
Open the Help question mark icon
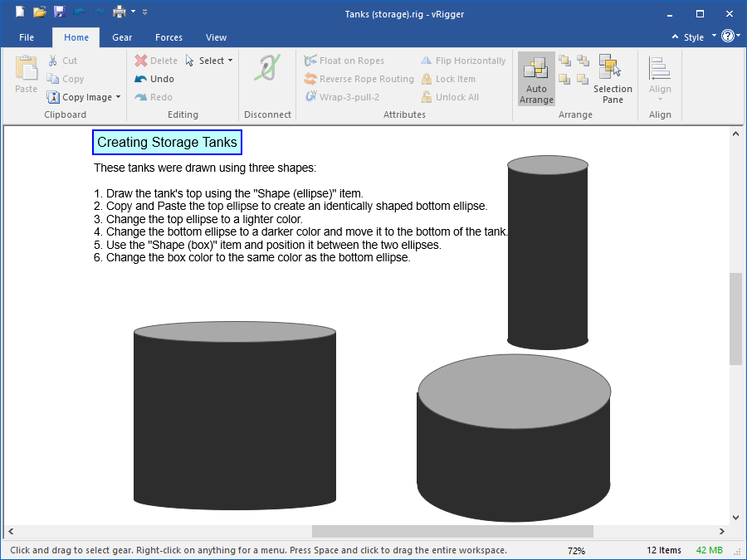tap(727, 37)
